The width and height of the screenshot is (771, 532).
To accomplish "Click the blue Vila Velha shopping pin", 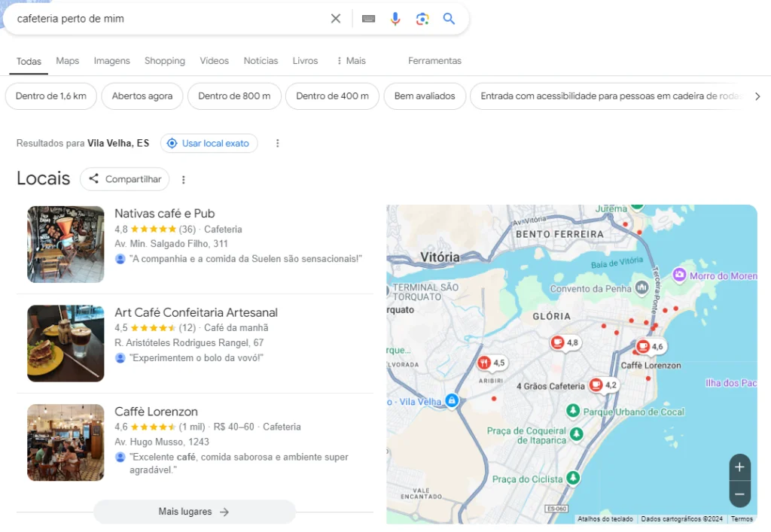I will tap(452, 400).
